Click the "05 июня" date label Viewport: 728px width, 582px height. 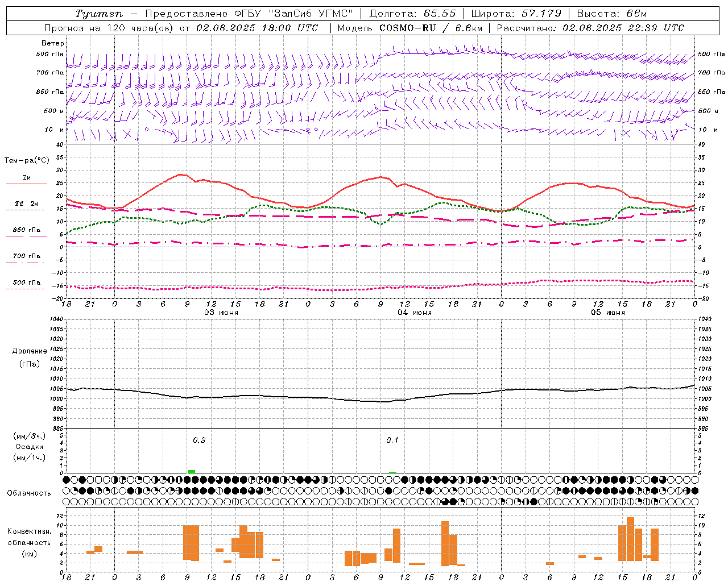608,312
